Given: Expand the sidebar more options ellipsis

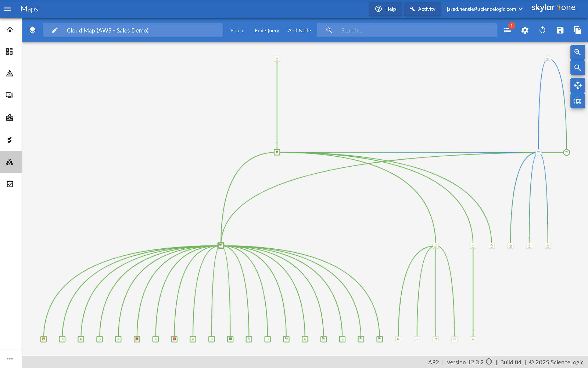Looking at the screenshot, I should coord(10,359).
